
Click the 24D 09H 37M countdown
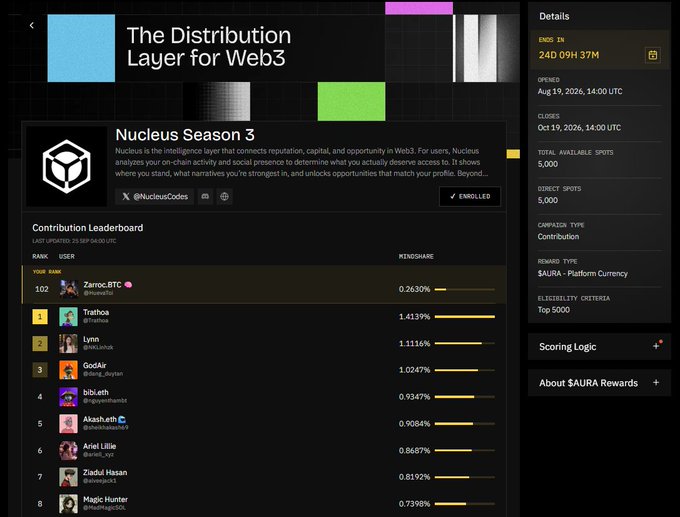[x=569, y=55]
